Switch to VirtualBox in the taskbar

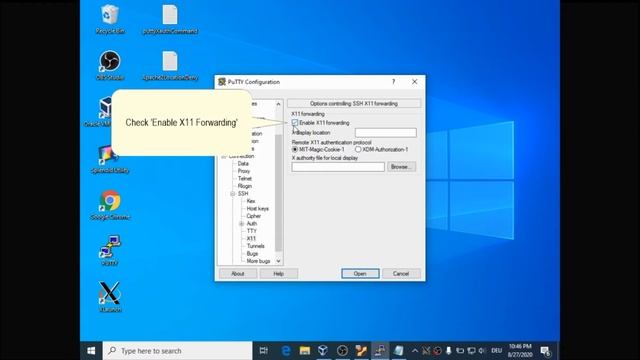[323, 351]
